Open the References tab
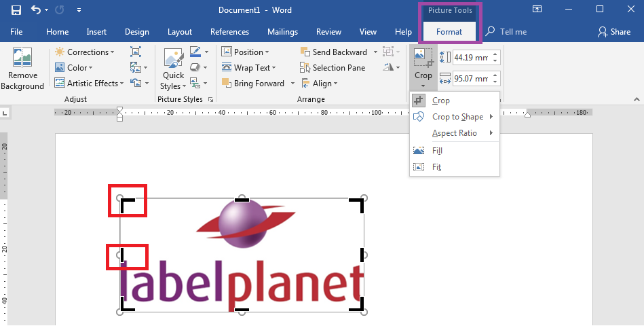 229,32
